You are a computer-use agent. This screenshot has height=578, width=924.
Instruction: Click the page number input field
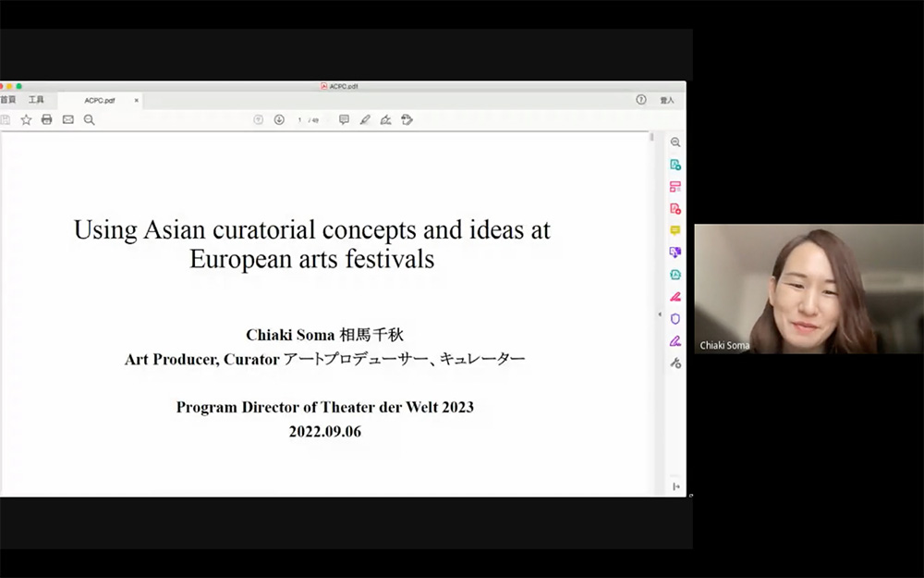[x=299, y=119]
